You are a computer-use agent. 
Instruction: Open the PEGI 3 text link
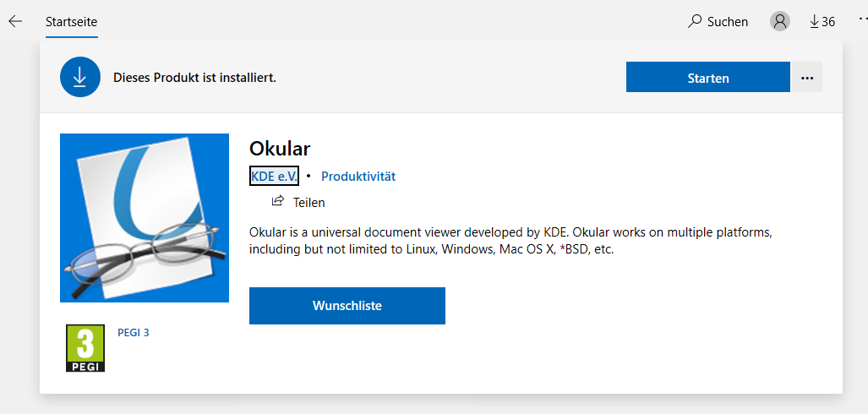click(x=133, y=332)
